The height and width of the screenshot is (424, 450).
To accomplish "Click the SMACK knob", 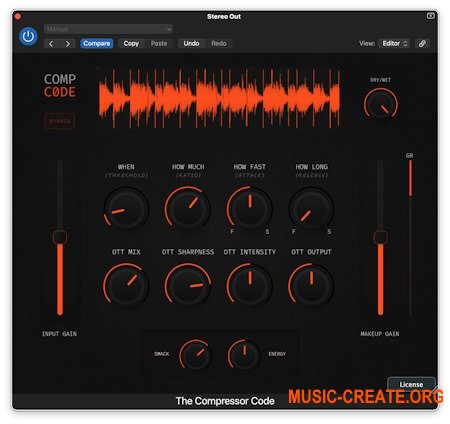I will (195, 355).
